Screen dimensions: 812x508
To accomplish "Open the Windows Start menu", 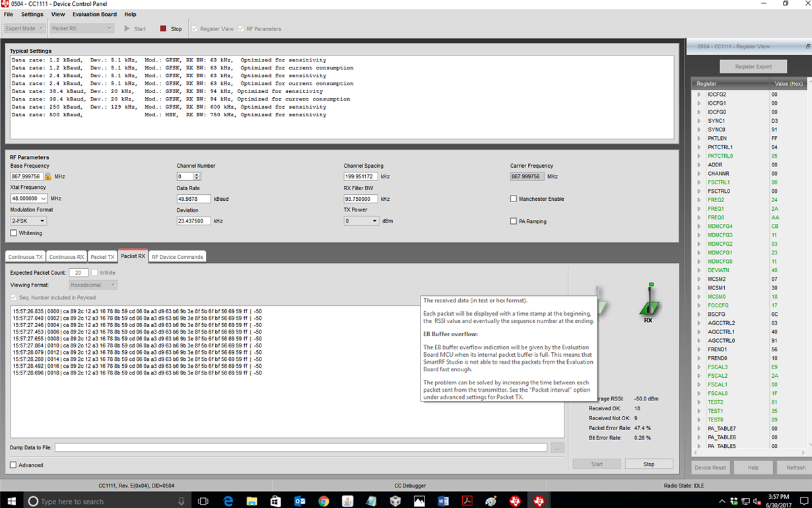I will tap(11, 501).
